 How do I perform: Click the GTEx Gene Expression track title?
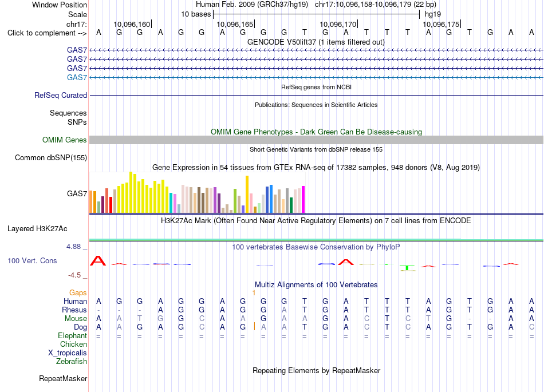[316, 168]
